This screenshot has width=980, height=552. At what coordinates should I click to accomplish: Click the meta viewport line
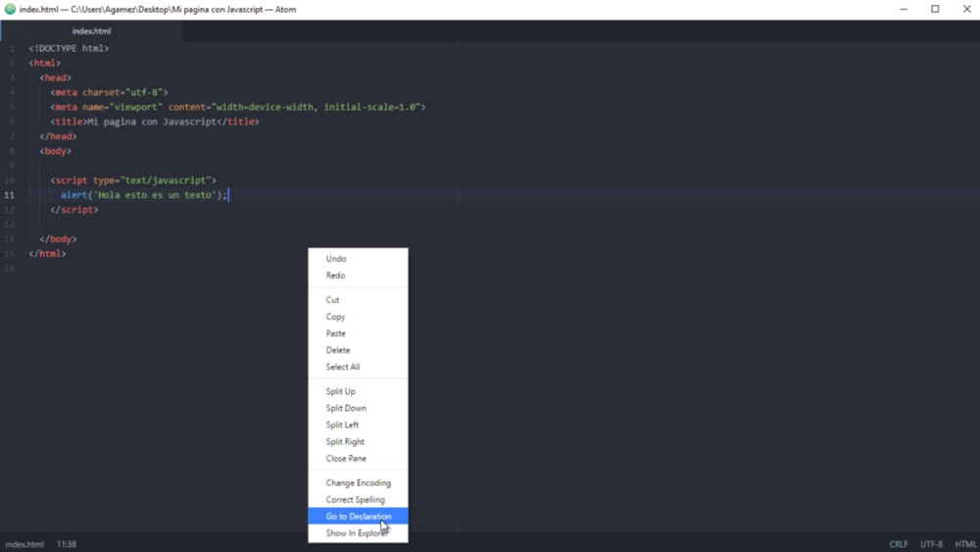pos(238,107)
